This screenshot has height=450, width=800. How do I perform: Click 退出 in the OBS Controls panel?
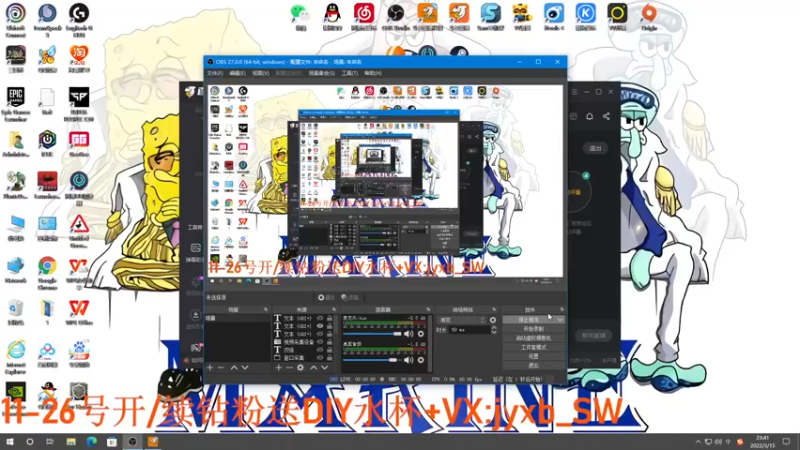coord(534,365)
